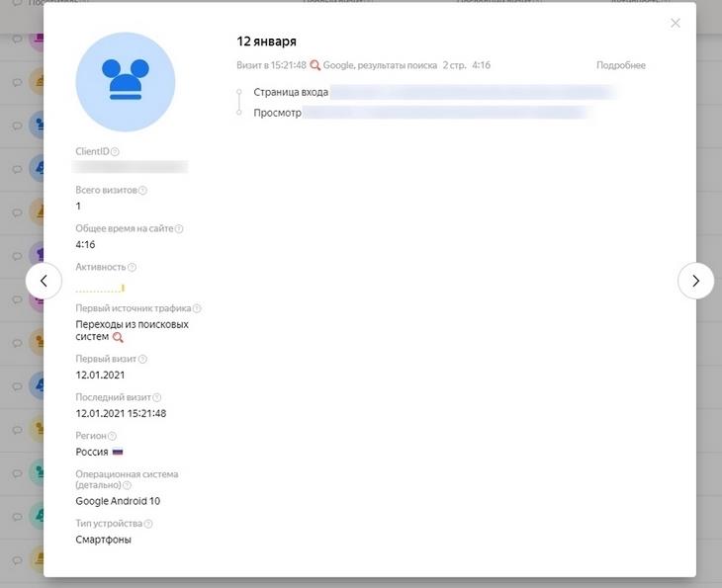Click the blurred ClientID value
This screenshot has width=722, height=588.
pos(132,167)
